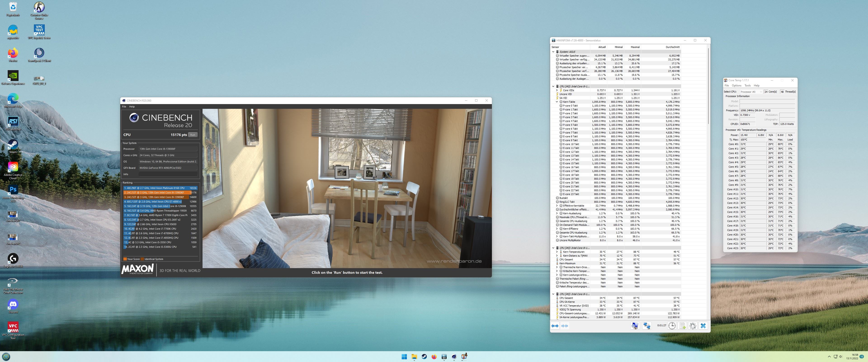Viewport: 868px width, 362px height.
Task: Expand Core VIDs row in HWiNFO
Action: pos(557,90)
